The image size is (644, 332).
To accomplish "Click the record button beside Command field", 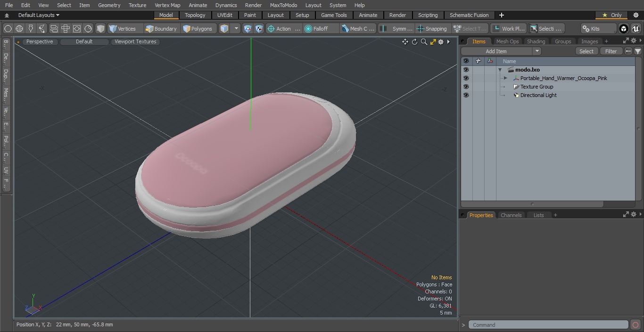I will [x=636, y=325].
